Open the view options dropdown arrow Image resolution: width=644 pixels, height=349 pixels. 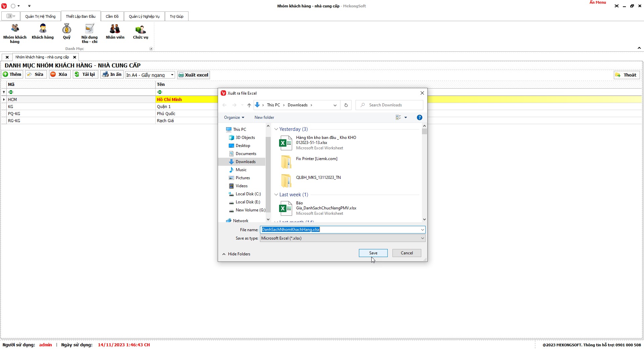point(406,117)
